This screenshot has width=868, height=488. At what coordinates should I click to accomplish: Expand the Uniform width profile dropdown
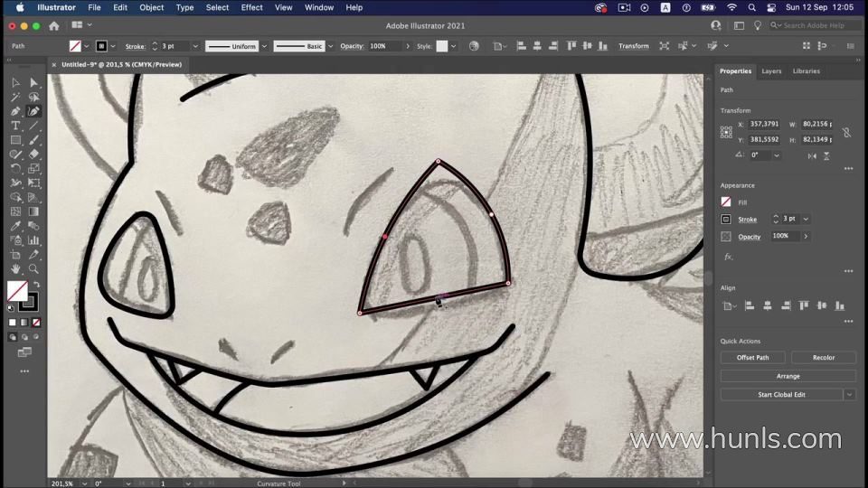pyautogui.click(x=264, y=46)
